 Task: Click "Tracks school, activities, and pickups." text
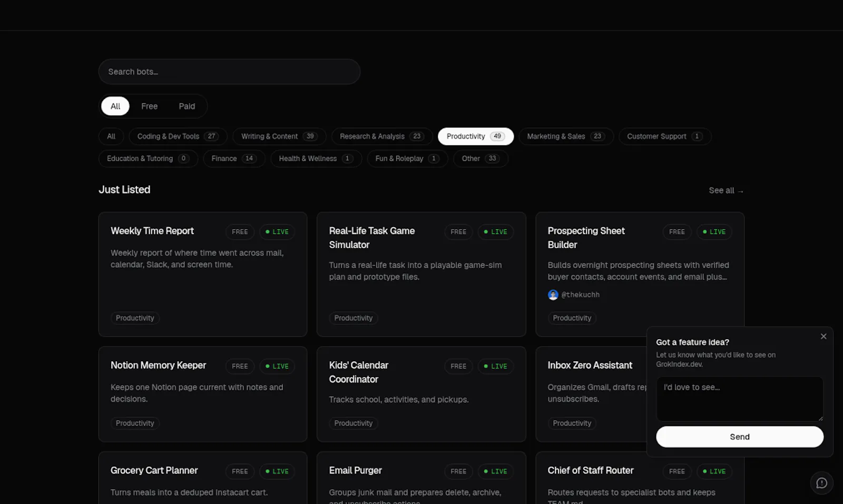point(399,400)
